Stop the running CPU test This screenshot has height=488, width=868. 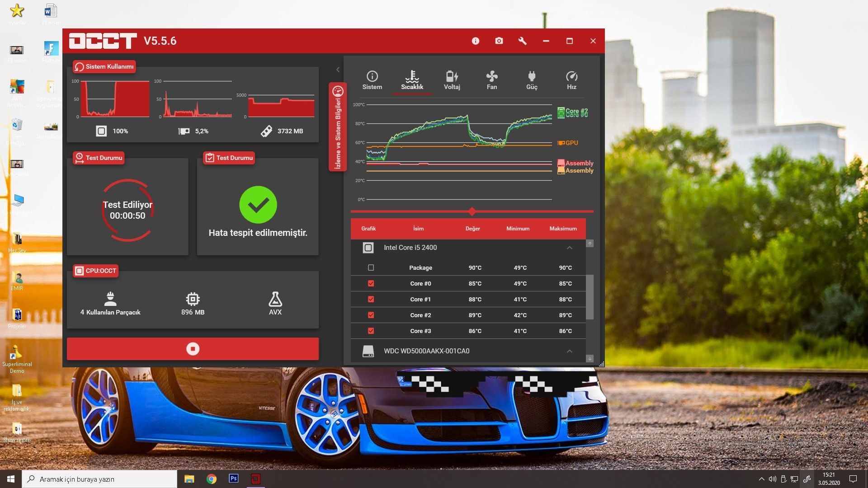[x=193, y=349]
